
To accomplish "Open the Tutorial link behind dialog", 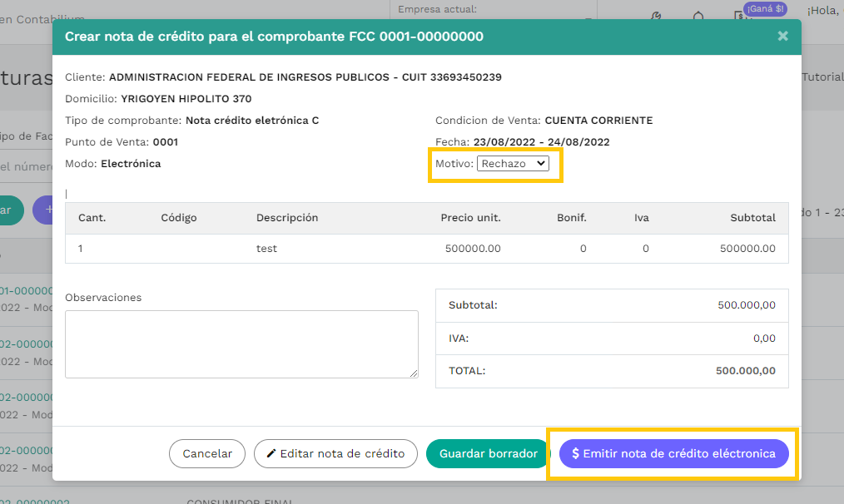I will click(822, 77).
